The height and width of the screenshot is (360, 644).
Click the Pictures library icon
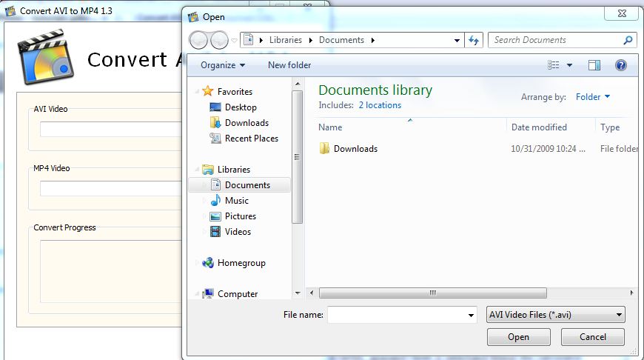215,216
